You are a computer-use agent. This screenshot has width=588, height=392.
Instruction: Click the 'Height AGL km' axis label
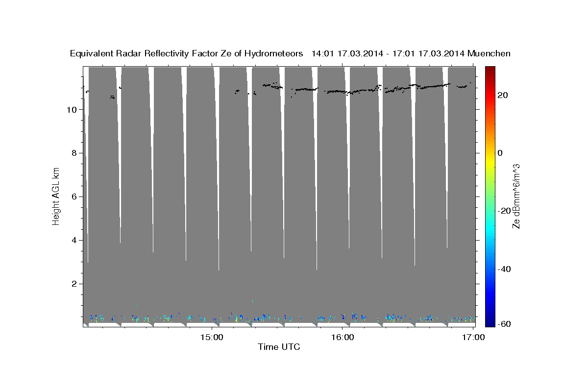pos(56,196)
